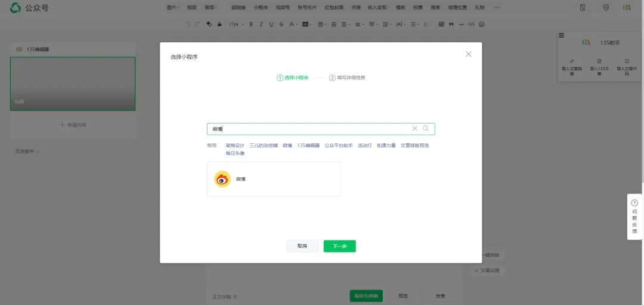Expand the 文章设置 section
This screenshot has height=305, width=644.
coord(487,270)
